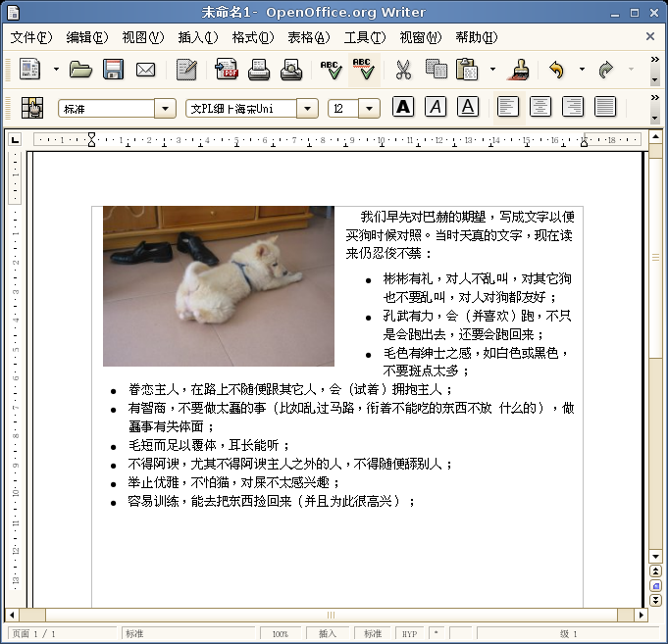Save the document with the floppy icon

(113, 70)
